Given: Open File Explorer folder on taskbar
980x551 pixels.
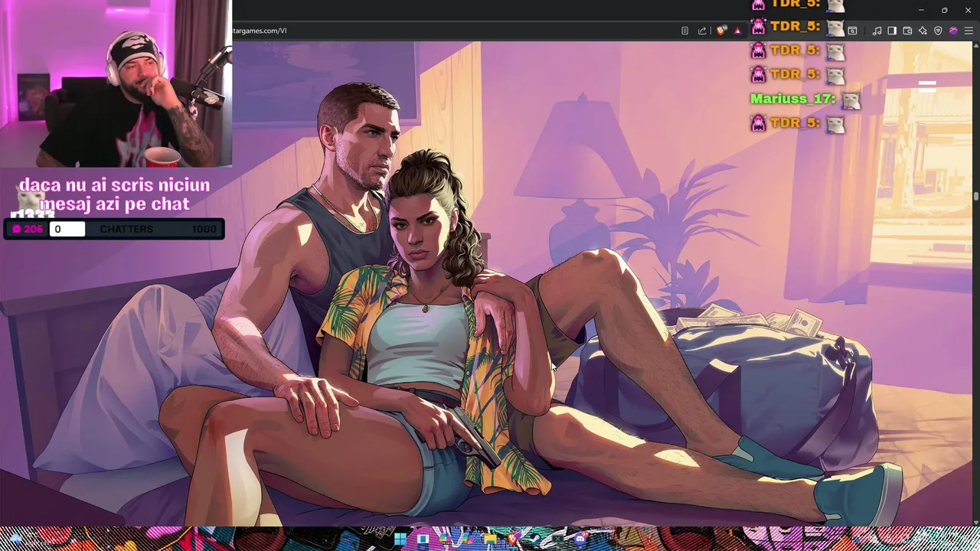Looking at the screenshot, I should [490, 539].
